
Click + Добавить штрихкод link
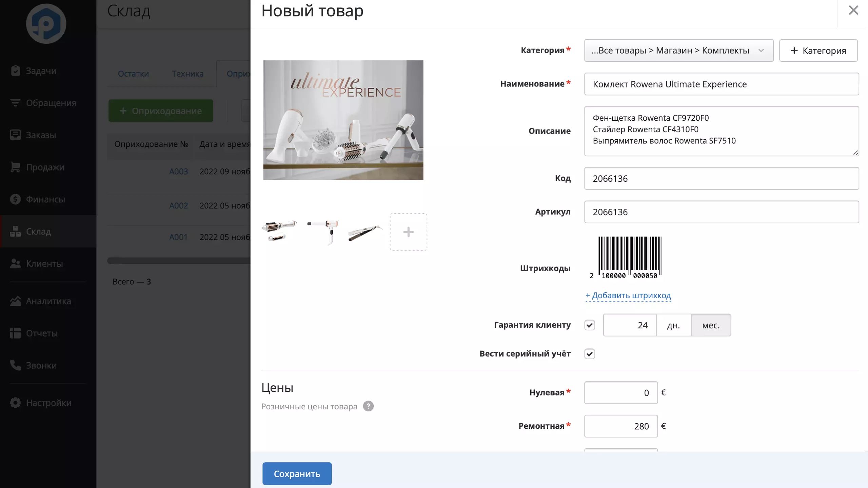coord(628,296)
